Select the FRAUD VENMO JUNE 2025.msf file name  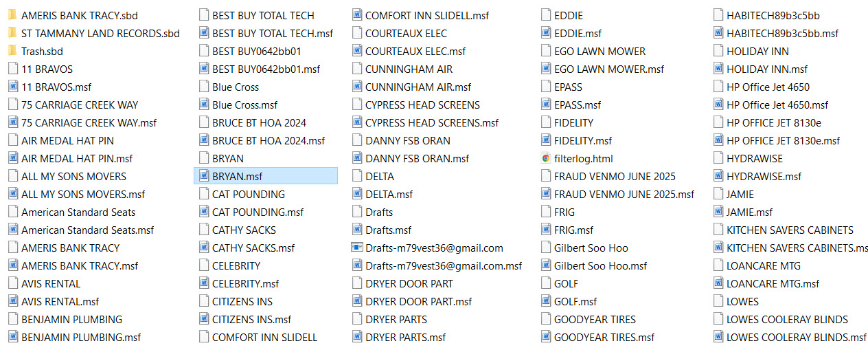click(624, 194)
